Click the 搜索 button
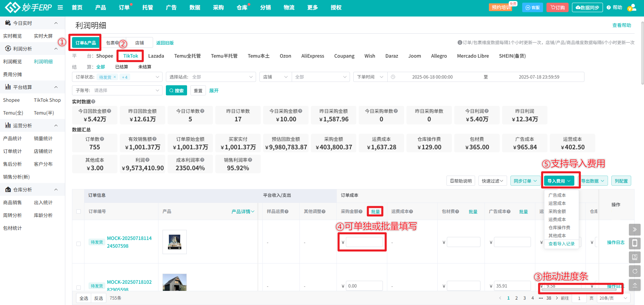Screen dimensions: 644x305 coord(176,90)
